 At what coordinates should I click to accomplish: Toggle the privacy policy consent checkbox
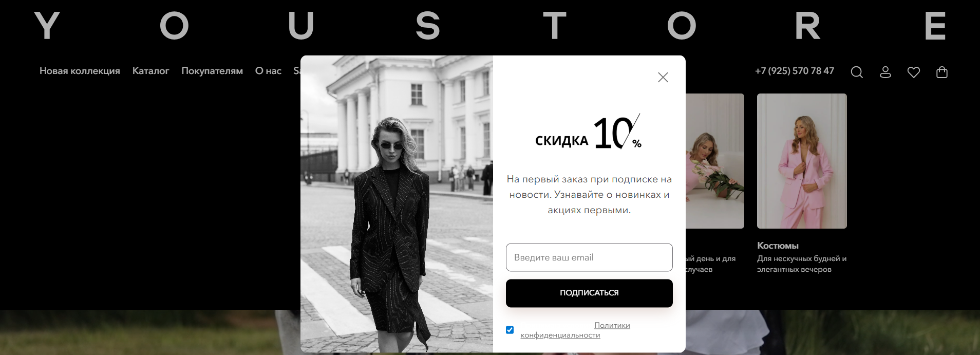(510, 330)
